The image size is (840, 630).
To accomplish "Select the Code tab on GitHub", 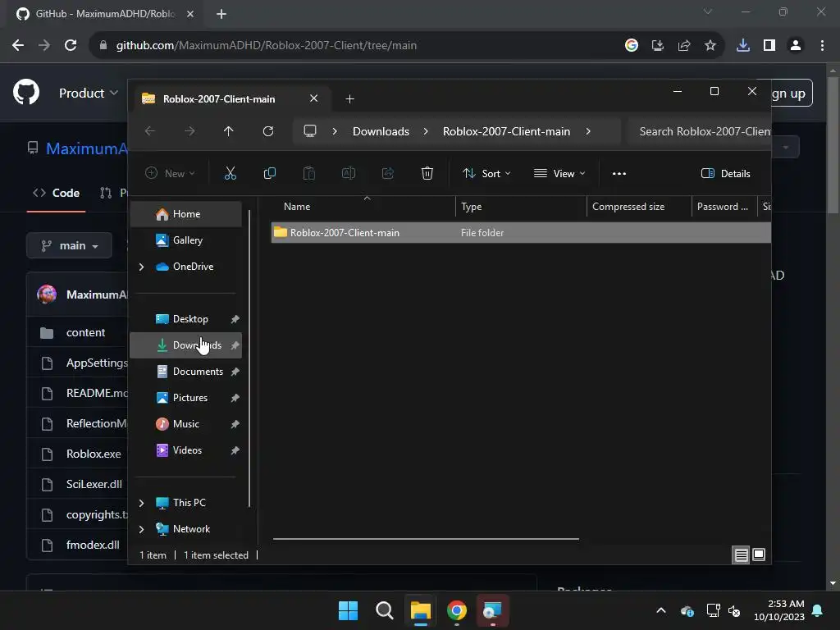I will pyautogui.click(x=57, y=193).
